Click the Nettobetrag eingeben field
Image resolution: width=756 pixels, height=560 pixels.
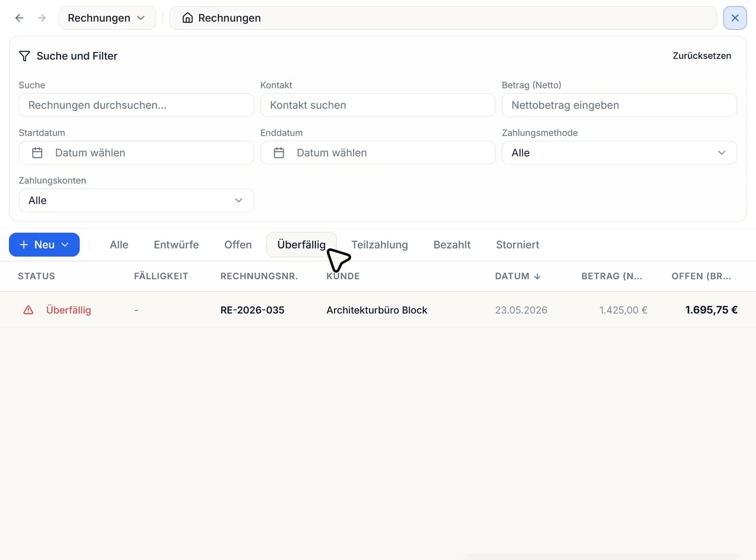[619, 105]
